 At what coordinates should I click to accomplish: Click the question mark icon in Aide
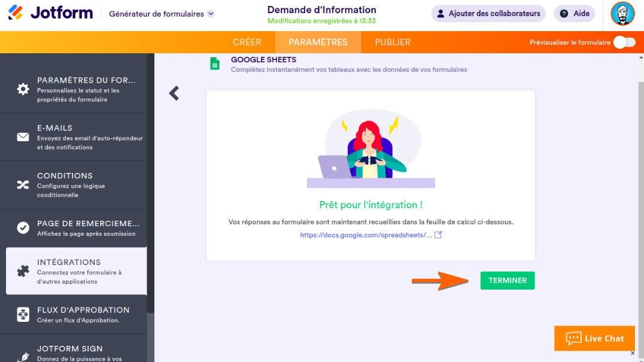tap(564, 14)
